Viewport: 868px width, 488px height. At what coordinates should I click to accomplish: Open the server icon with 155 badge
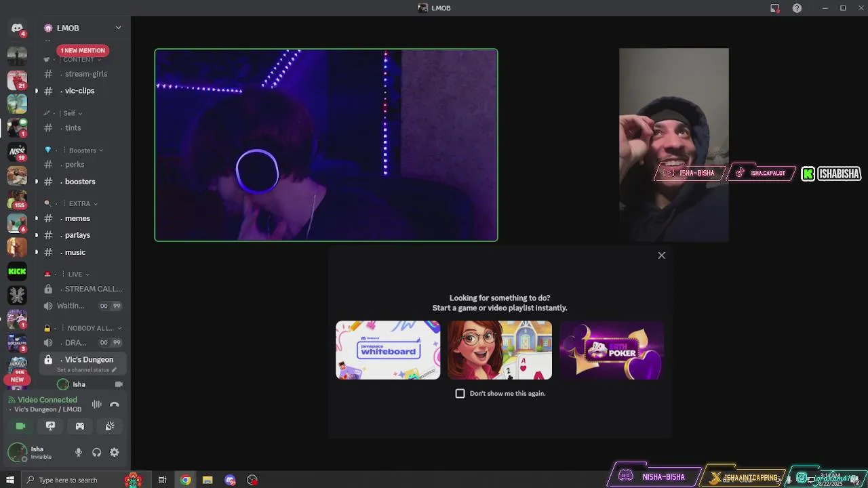17,199
